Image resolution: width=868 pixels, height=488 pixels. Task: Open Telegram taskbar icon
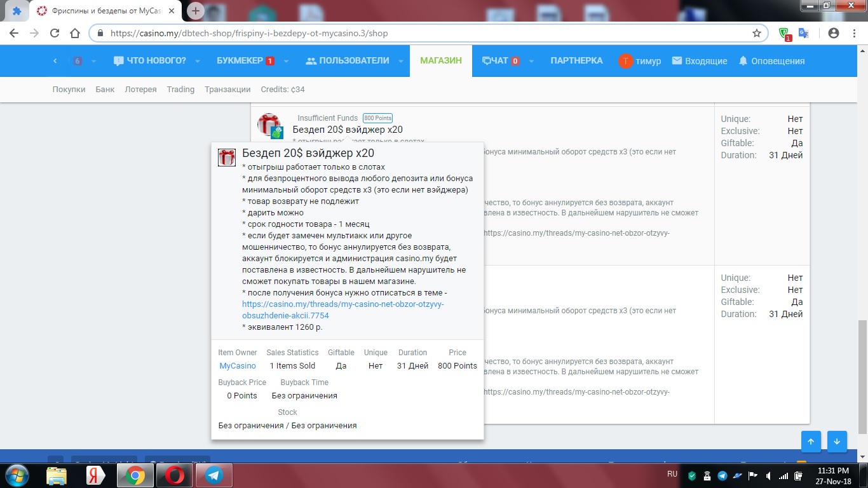click(x=214, y=475)
